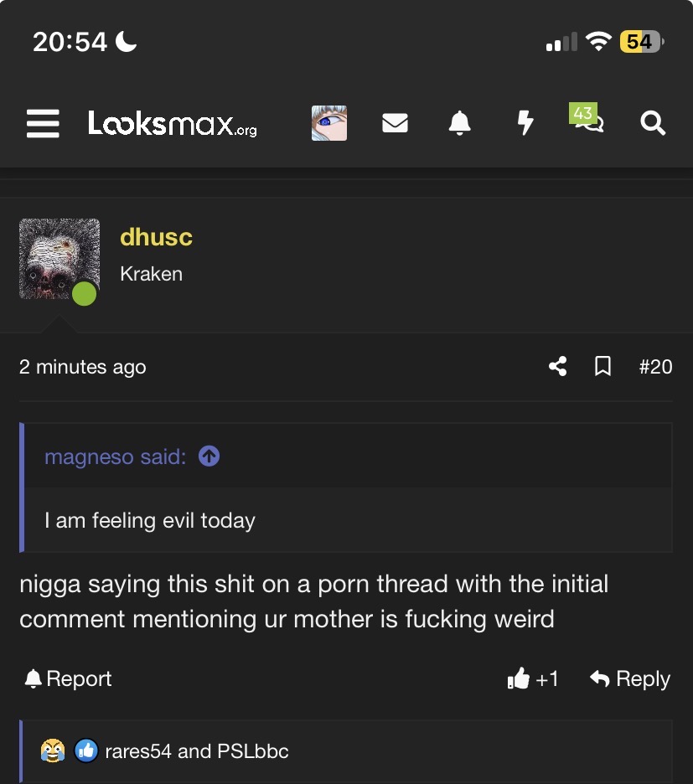693x784 pixels.
Task: Share post #20 via share icon
Action: (x=558, y=367)
